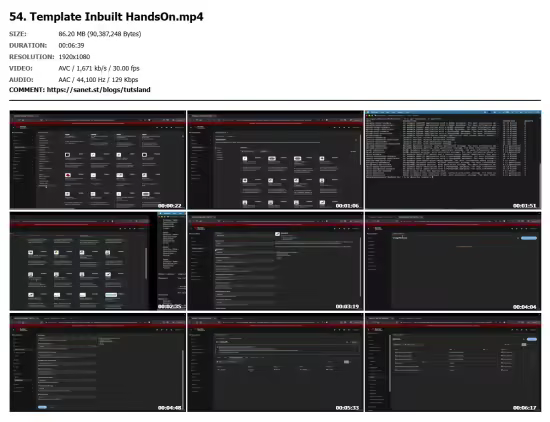
Task: Open the thumbnail stamped 00:02:35
Action: pos(98,261)
